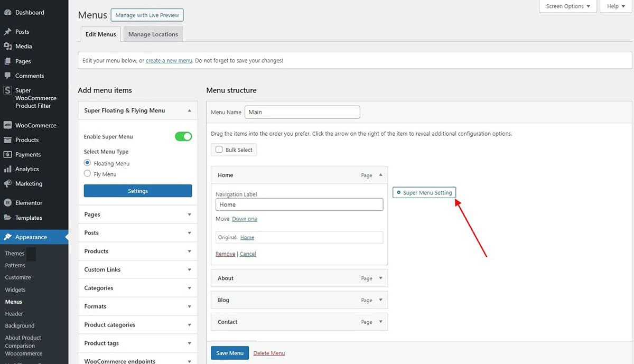Click the Posts pin icon
The height and width of the screenshot is (364, 634).
pyautogui.click(x=7, y=32)
